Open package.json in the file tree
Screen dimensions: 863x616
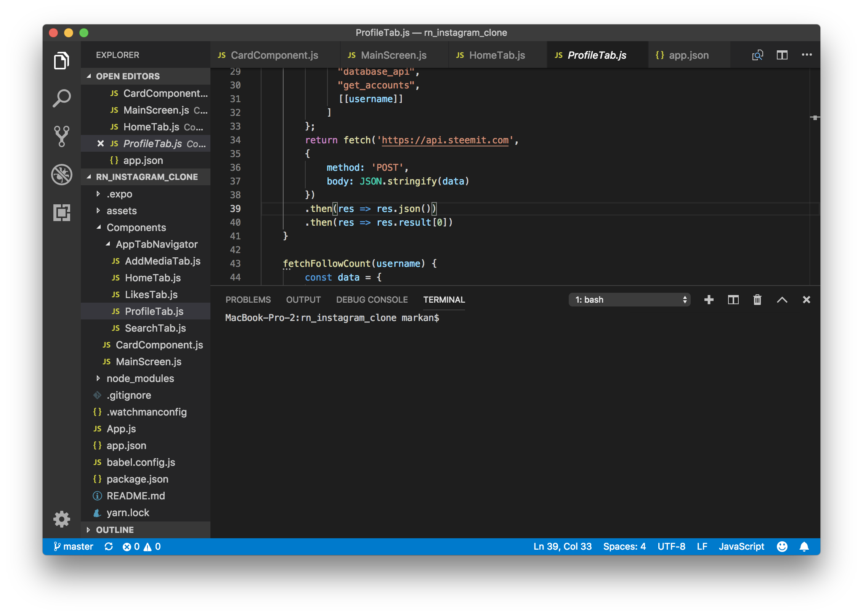point(137,479)
